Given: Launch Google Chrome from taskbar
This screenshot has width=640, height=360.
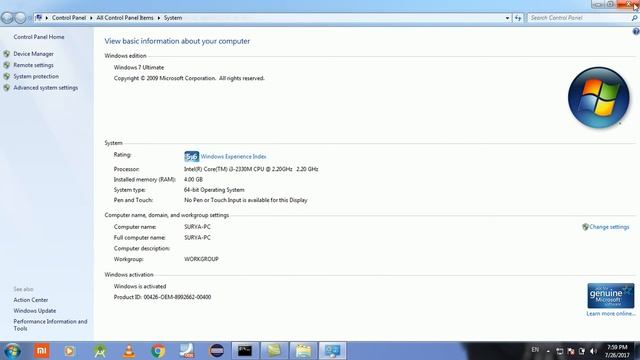Looking at the screenshot, I should (x=158, y=351).
